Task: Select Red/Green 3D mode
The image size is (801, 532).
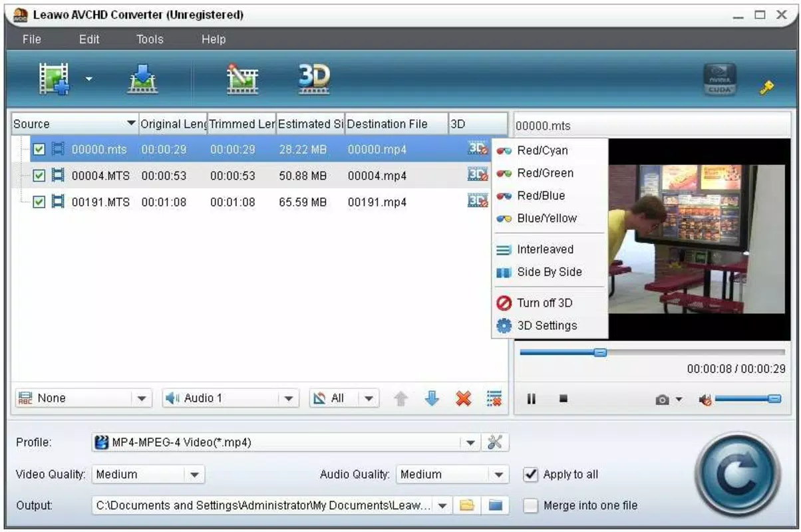Action: 549,173
